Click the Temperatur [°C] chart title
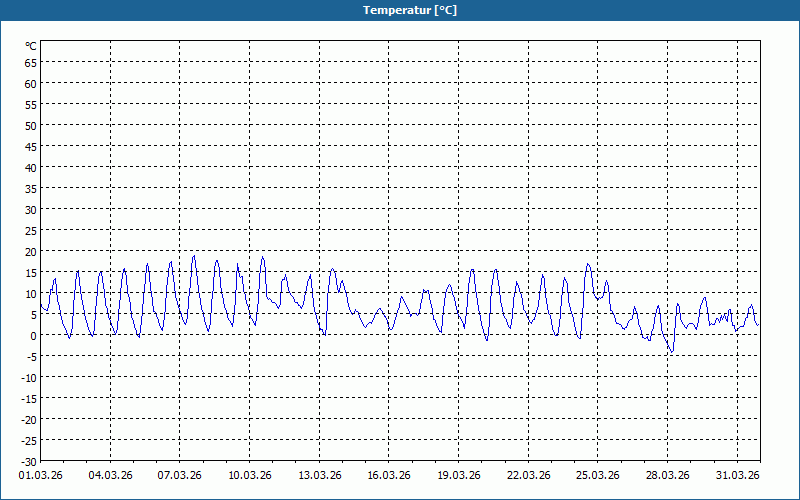 pos(410,10)
